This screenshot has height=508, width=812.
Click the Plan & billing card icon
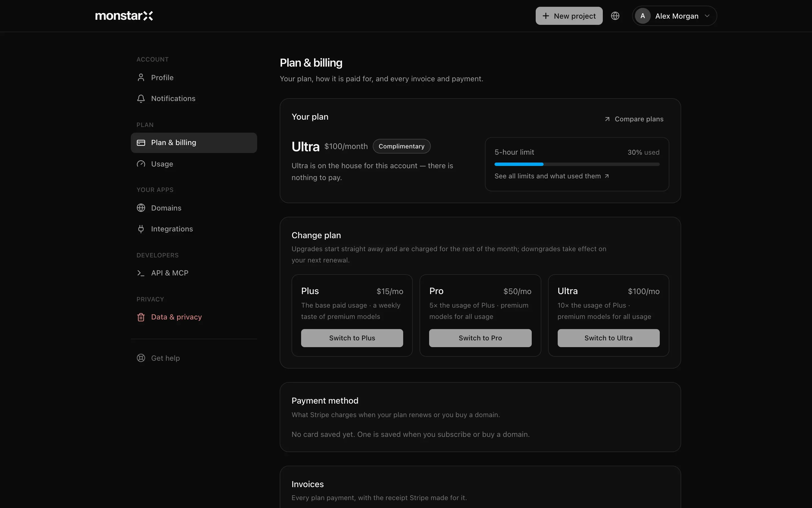point(141,143)
